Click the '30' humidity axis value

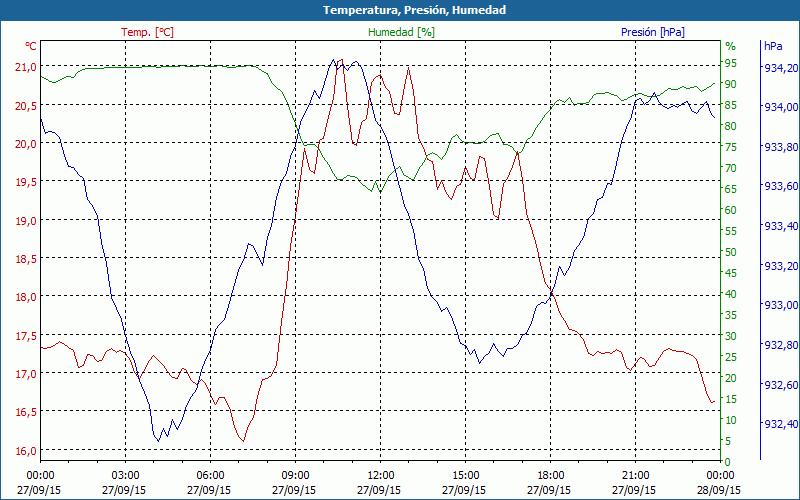pyautogui.click(x=731, y=336)
